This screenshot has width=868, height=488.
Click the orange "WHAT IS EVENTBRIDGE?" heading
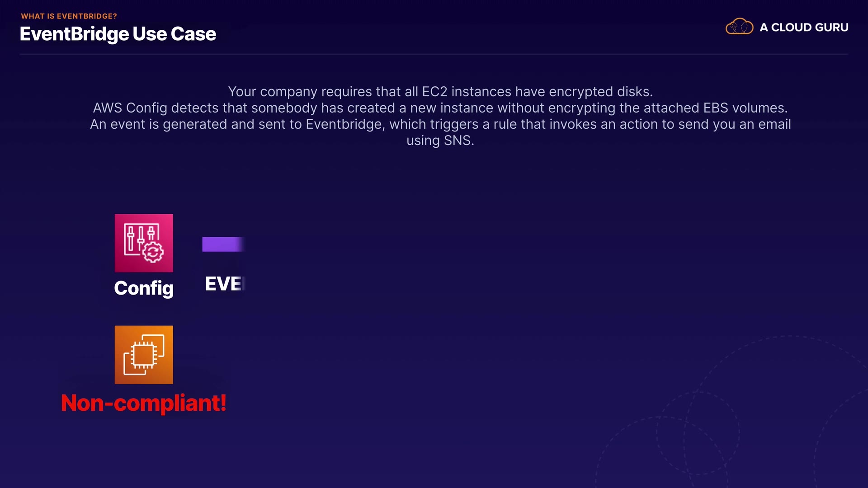69,16
